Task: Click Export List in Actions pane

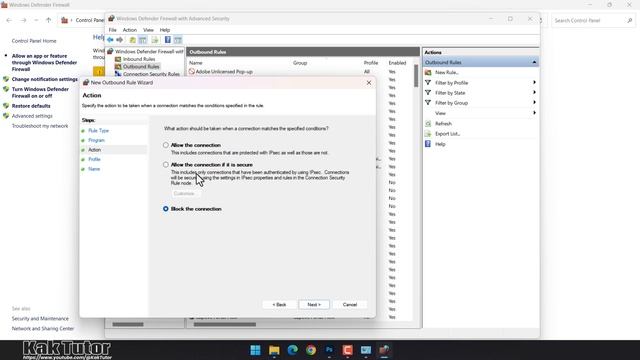Action: coord(447,134)
